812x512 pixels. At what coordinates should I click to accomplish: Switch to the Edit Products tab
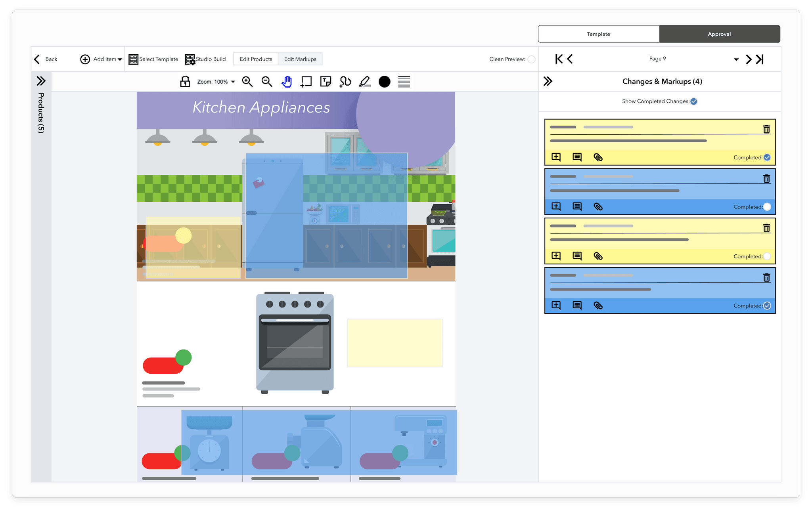(x=255, y=59)
